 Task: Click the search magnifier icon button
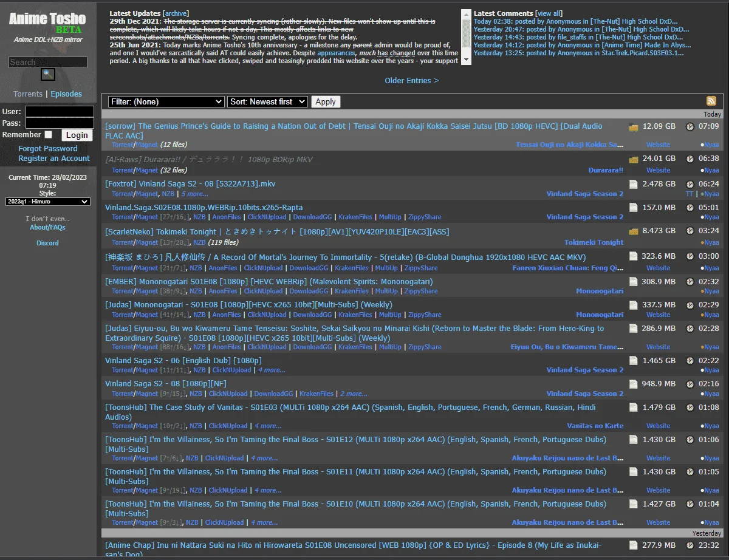point(48,75)
